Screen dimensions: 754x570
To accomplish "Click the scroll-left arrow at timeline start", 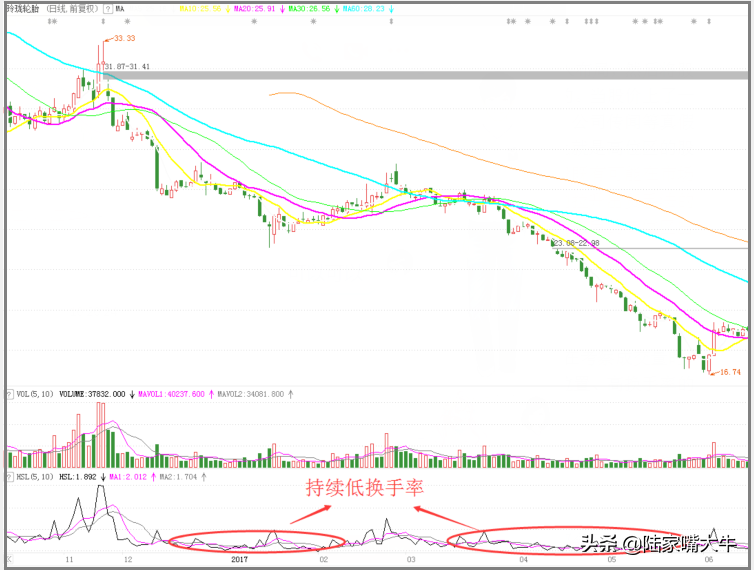I will (8, 561).
